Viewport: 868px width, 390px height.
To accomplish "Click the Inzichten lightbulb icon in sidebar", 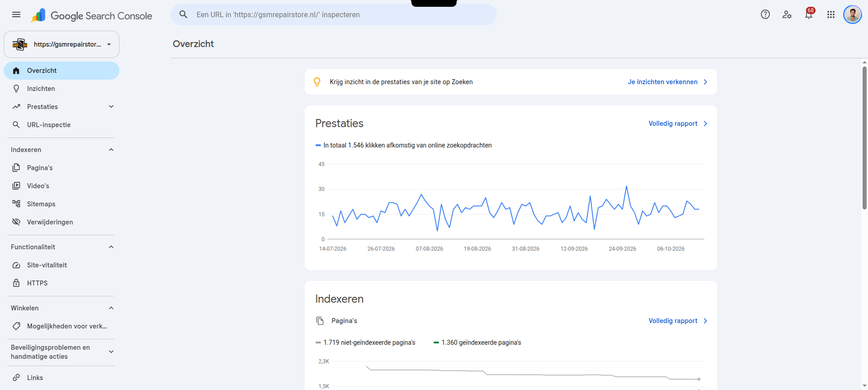I will point(16,89).
